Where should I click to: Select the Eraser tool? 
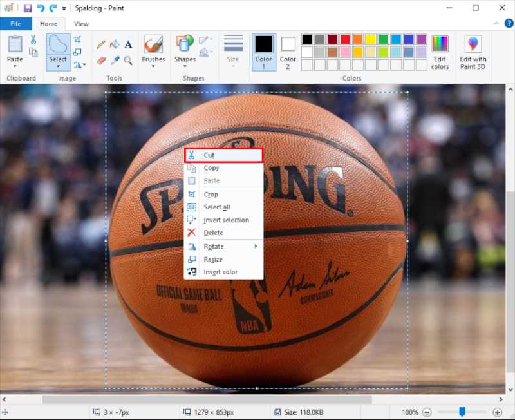click(101, 61)
